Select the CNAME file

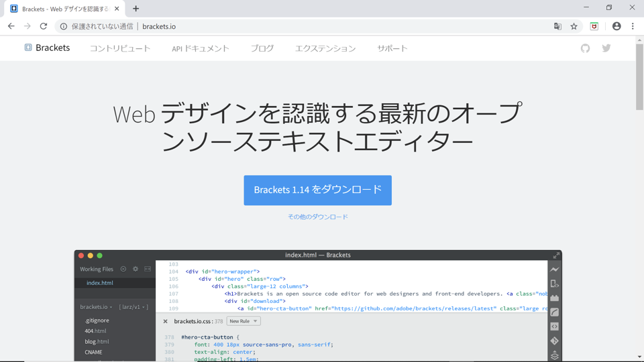(93, 352)
